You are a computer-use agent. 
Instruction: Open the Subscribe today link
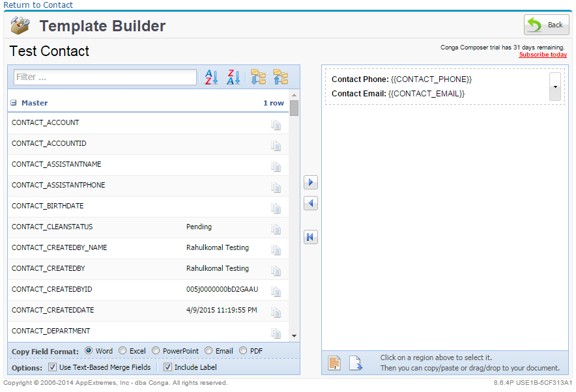pos(543,55)
